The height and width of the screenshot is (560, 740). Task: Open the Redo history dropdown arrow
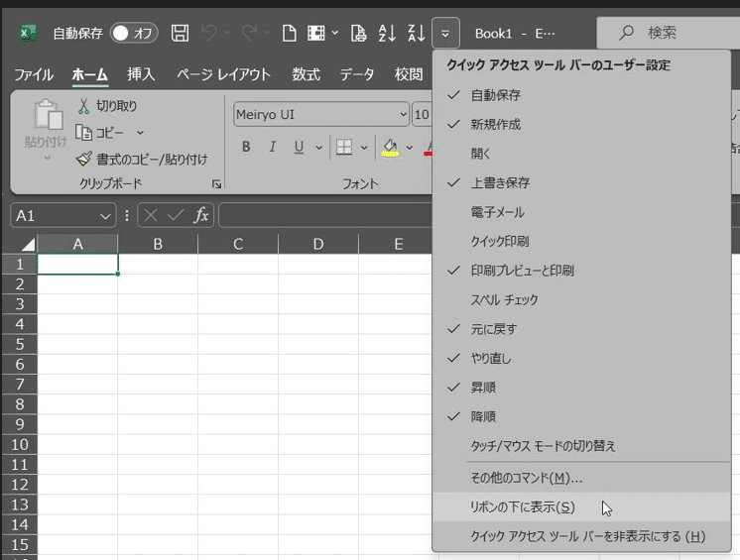[267, 33]
